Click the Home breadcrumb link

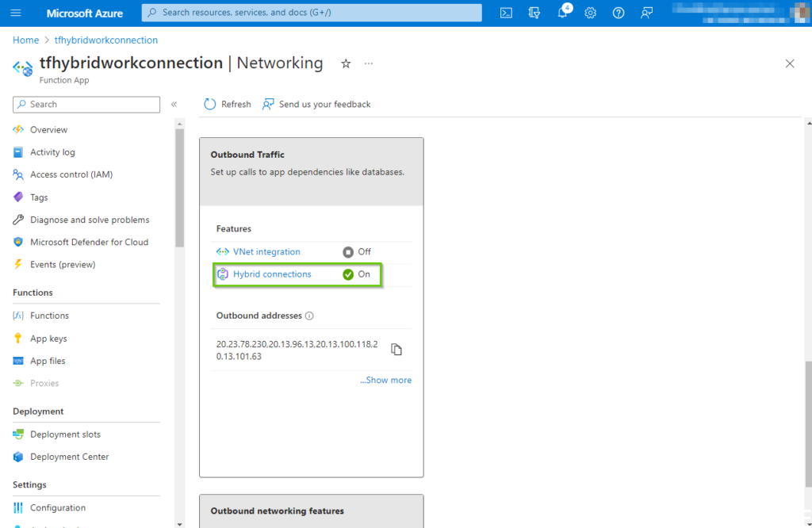(25, 40)
